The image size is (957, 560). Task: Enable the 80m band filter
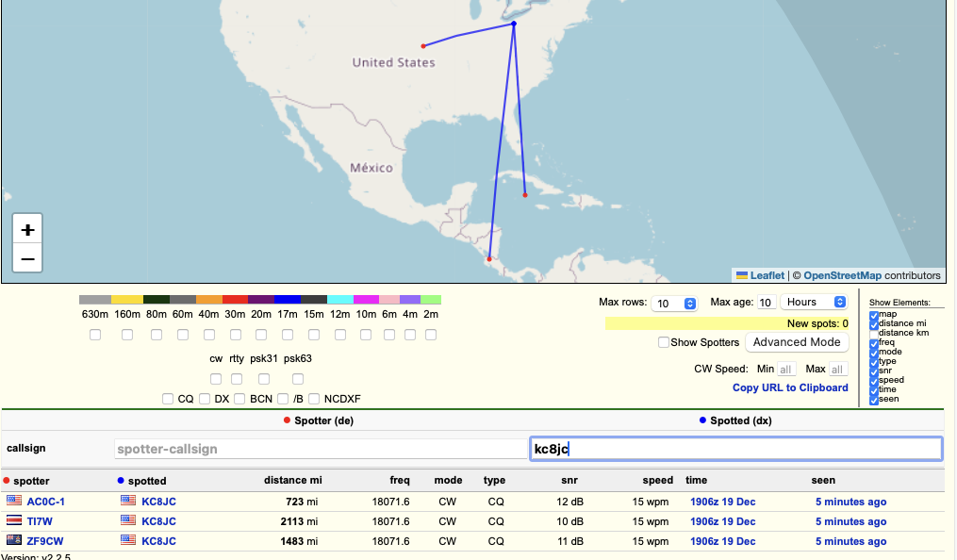[x=157, y=335]
